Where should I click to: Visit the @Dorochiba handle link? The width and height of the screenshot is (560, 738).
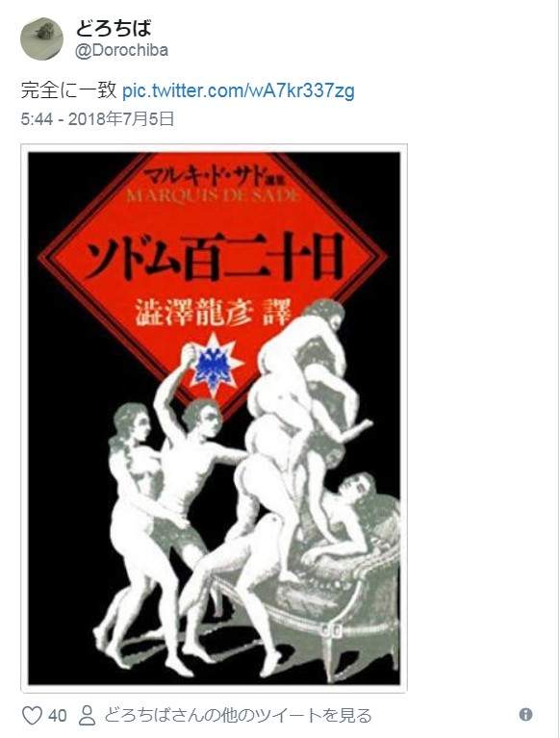pyautogui.click(x=121, y=50)
